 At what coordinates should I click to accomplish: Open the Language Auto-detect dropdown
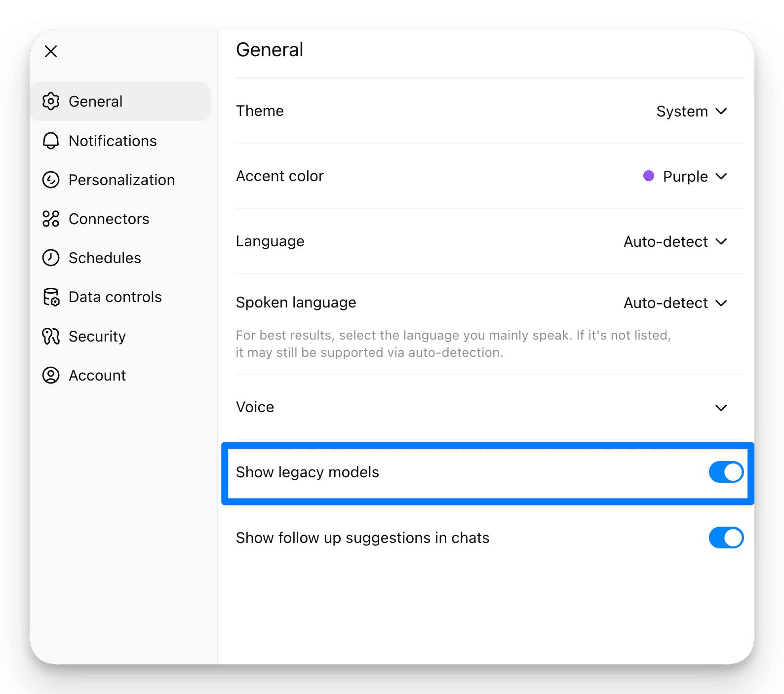point(675,241)
